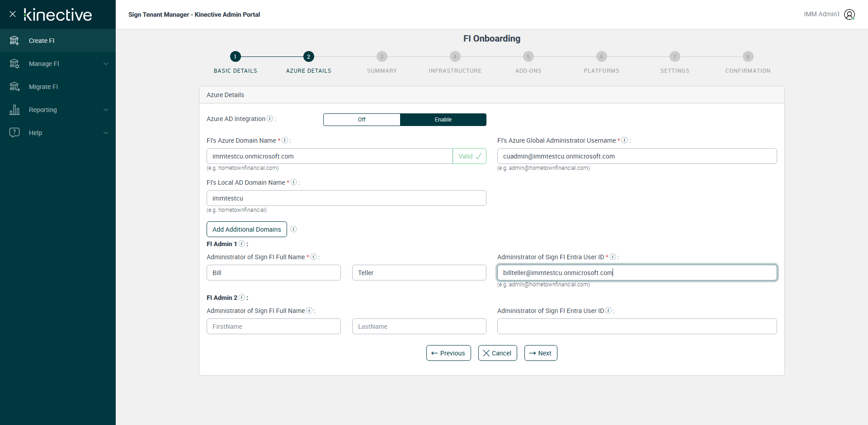Jump to step 4 Infrastructure
The height and width of the screenshot is (425, 868).
click(x=455, y=56)
